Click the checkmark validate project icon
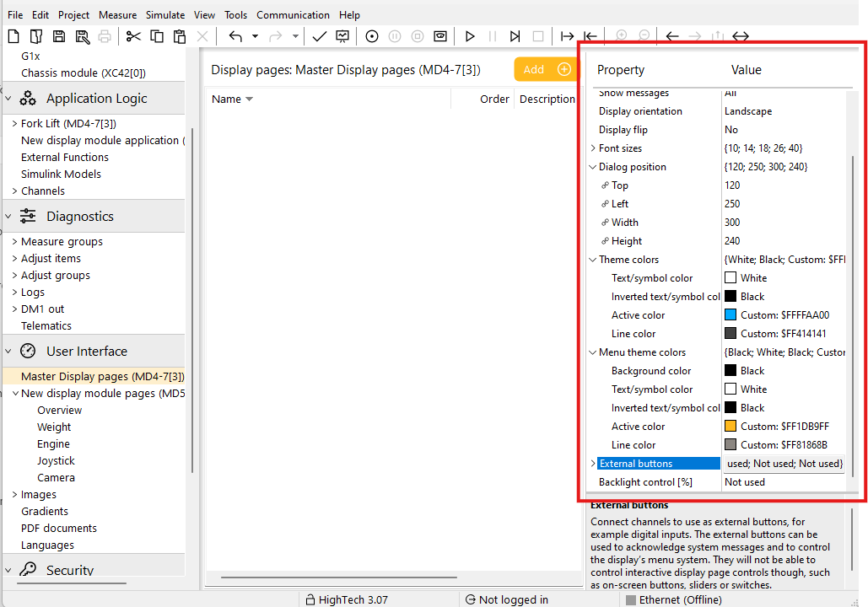This screenshot has height=607, width=868. pyautogui.click(x=319, y=36)
